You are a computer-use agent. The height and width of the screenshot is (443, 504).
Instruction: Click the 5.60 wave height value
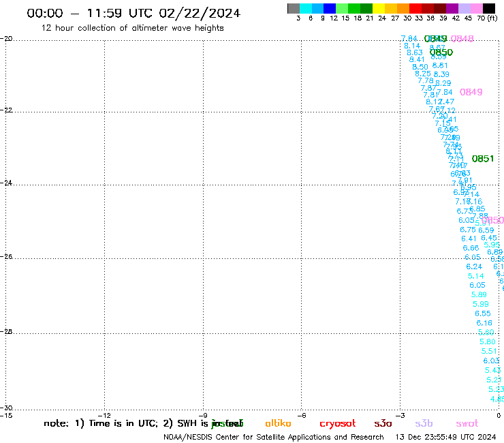point(486,333)
